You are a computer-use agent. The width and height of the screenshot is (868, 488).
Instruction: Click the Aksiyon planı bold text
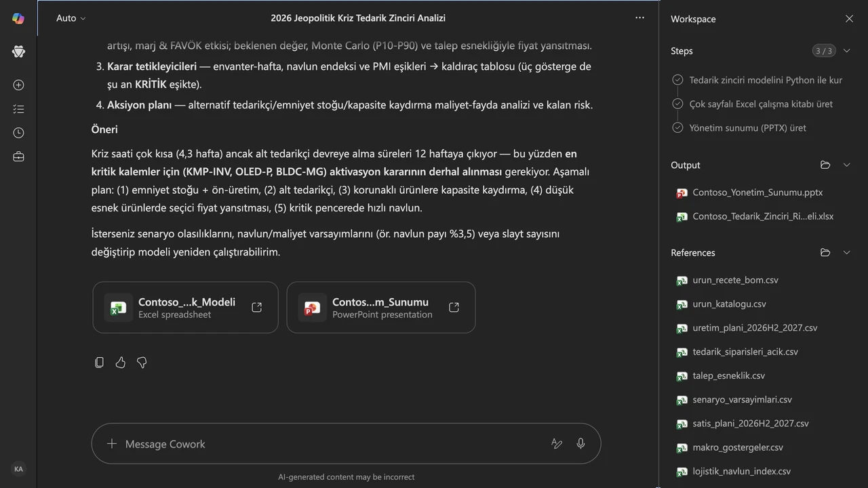[139, 105]
